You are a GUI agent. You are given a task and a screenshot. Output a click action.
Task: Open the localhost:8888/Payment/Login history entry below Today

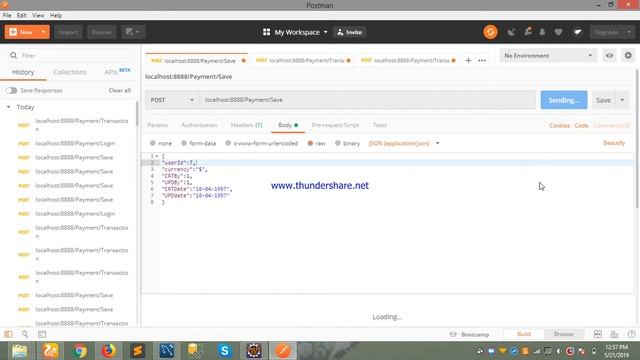(75, 143)
